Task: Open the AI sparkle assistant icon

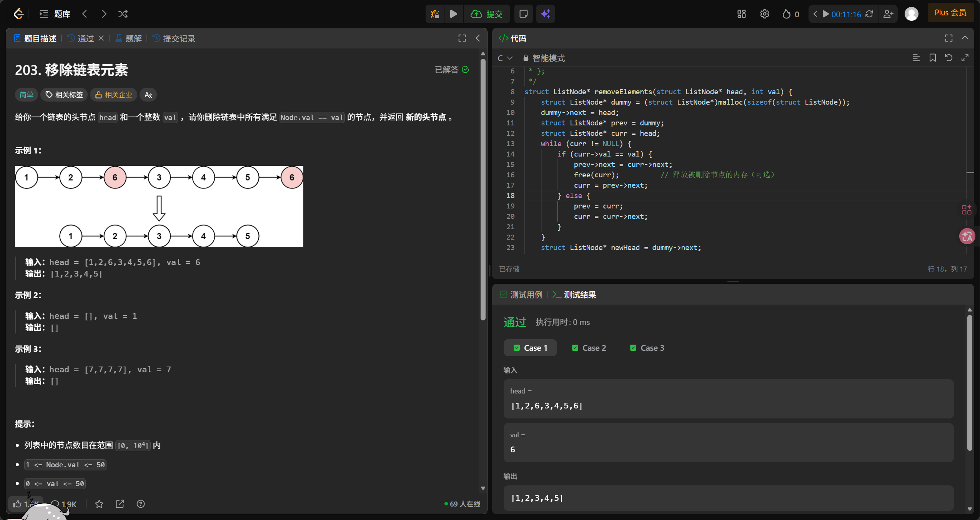Action: pyautogui.click(x=546, y=14)
